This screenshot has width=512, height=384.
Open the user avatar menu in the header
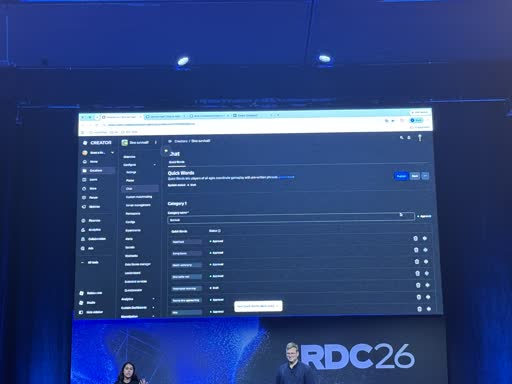click(420, 138)
